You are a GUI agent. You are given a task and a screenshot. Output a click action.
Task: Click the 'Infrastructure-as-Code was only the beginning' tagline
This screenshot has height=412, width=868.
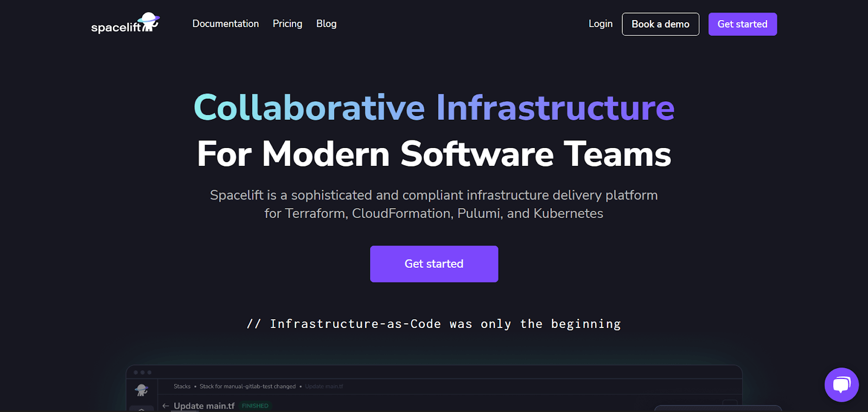click(434, 324)
